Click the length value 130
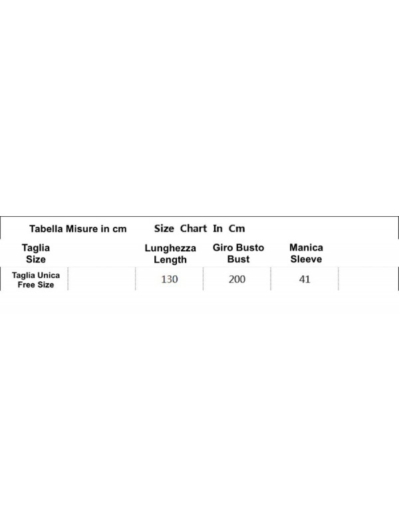 click(170, 279)
